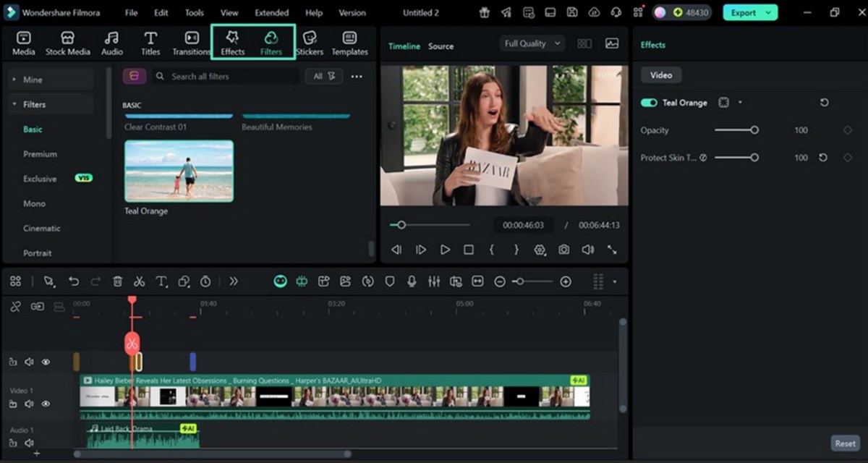Hide Video 1 track with eye icon
The height and width of the screenshot is (463, 868).
coord(46,404)
